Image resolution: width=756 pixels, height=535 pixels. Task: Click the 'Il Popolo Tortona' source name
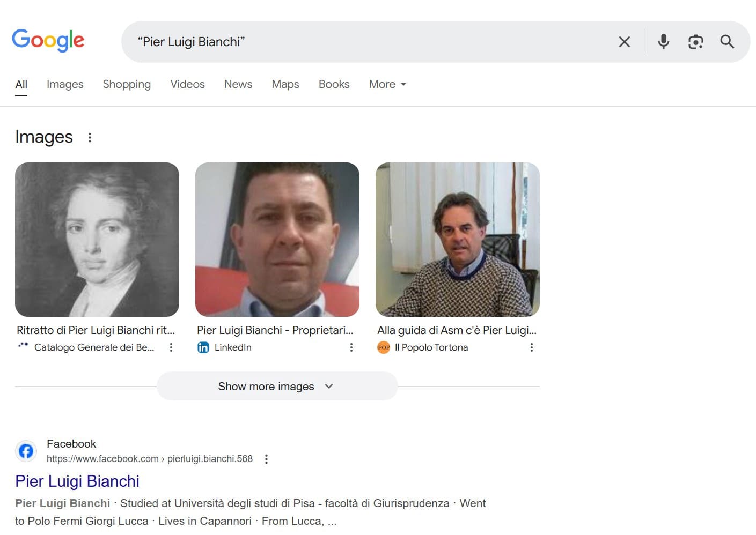tap(431, 347)
